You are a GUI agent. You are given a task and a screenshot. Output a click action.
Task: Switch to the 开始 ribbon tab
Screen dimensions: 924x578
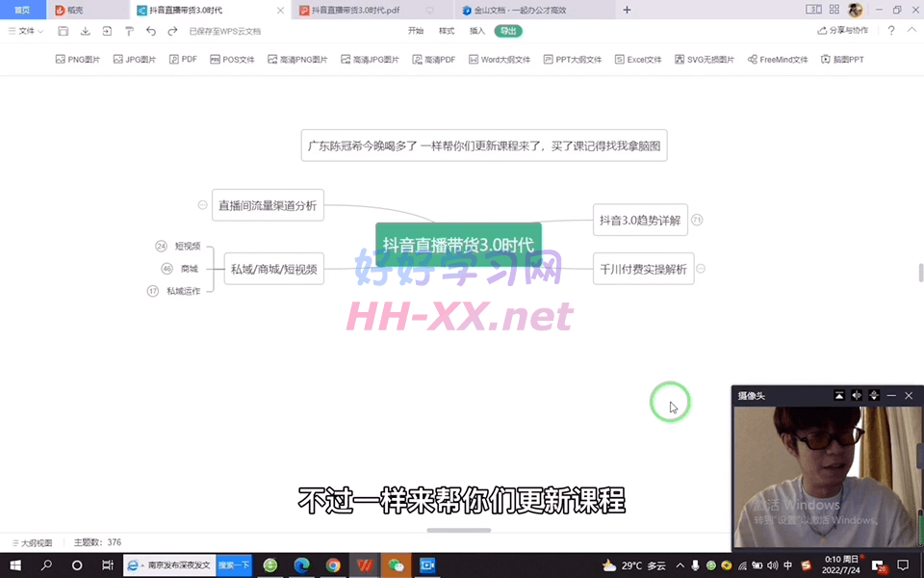coord(416,31)
